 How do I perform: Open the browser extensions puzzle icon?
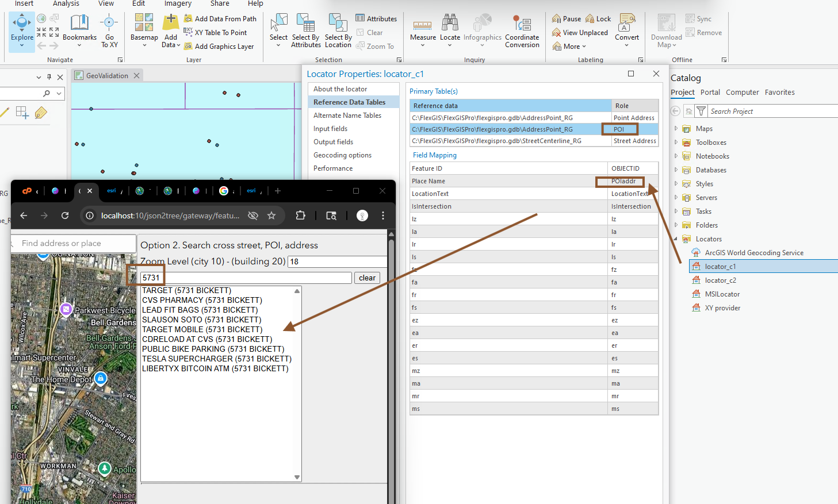300,216
